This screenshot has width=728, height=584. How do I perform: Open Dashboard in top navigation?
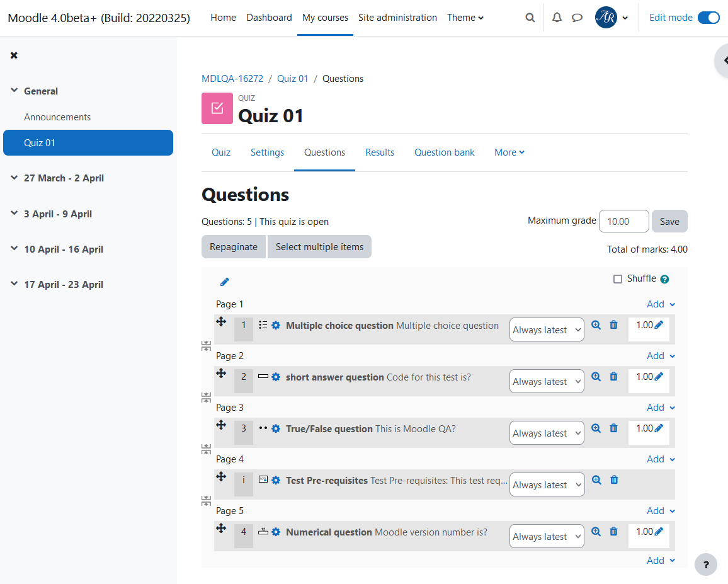pyautogui.click(x=269, y=18)
